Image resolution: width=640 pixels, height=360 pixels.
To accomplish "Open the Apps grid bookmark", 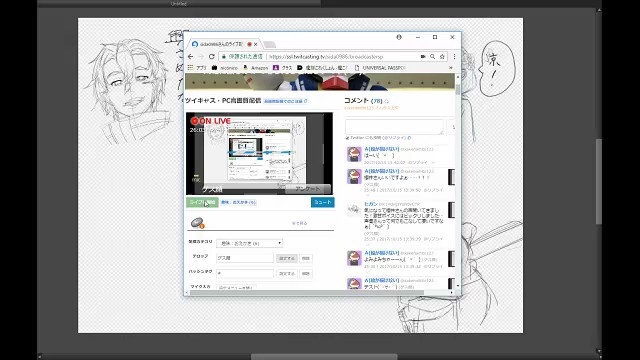I will 197,68.
